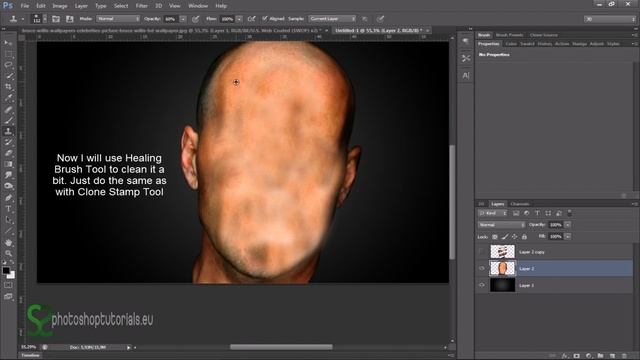Open the layer filter Kind dropdown
Viewport: 640px width, 360px height.
tap(493, 213)
